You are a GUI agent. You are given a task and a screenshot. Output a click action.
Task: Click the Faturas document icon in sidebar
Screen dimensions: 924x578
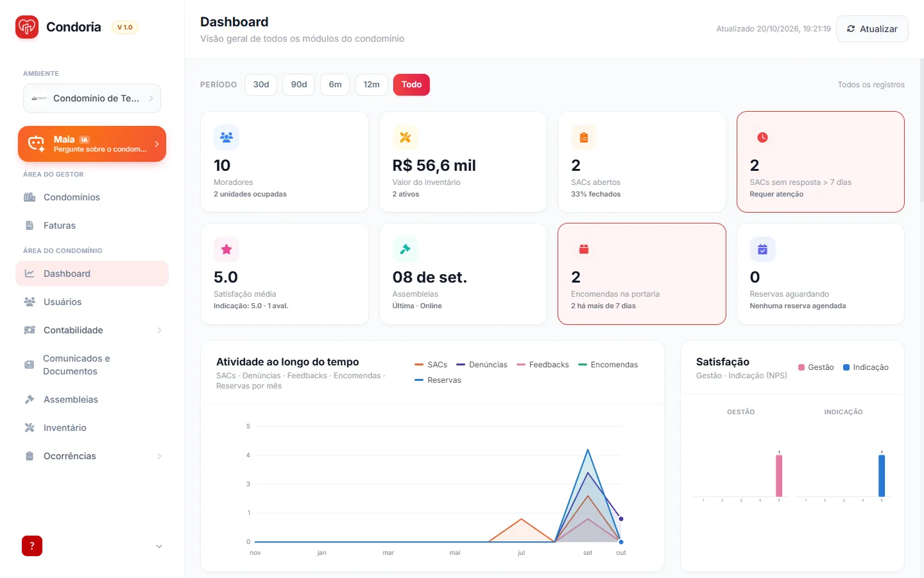click(30, 225)
